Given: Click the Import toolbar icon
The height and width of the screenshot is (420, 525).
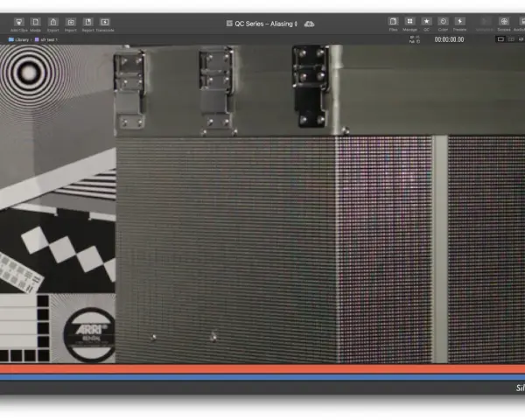Looking at the screenshot, I should coord(71,22).
